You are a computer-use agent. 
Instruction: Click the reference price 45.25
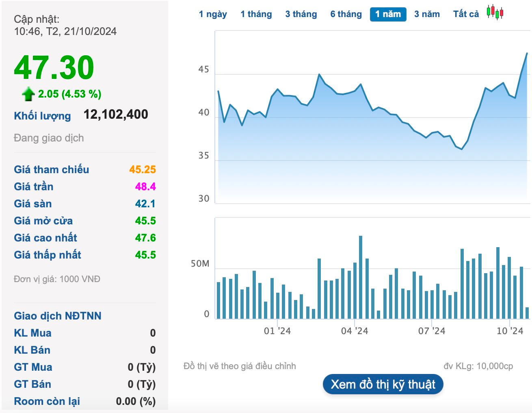pyautogui.click(x=143, y=170)
